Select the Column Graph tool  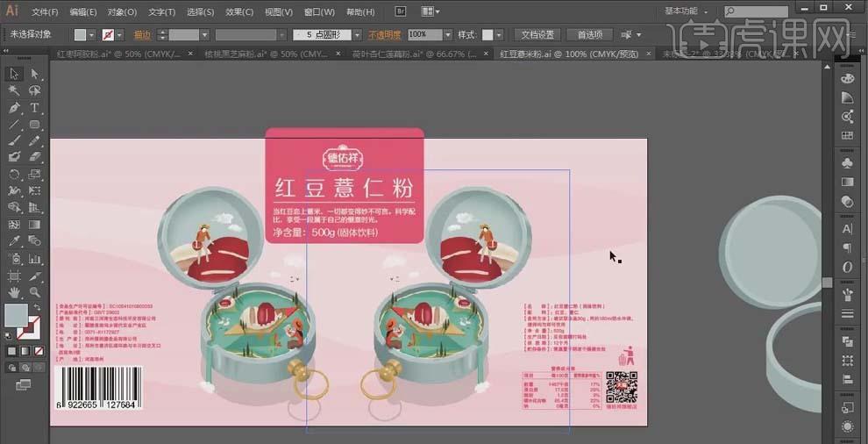tap(34, 258)
